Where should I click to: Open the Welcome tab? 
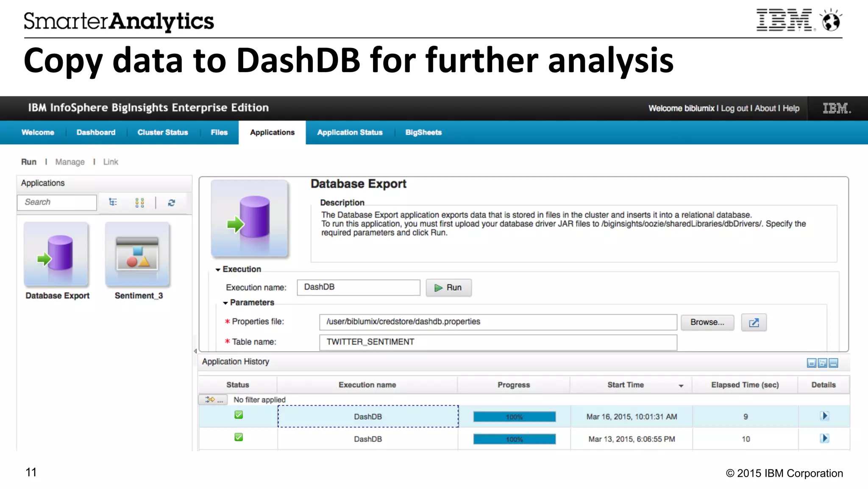pyautogui.click(x=38, y=132)
